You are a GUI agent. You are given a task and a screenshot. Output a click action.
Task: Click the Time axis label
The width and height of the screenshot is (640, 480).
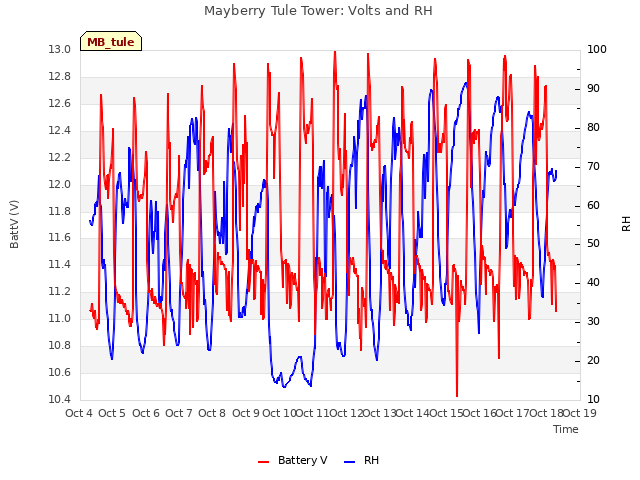566,429
